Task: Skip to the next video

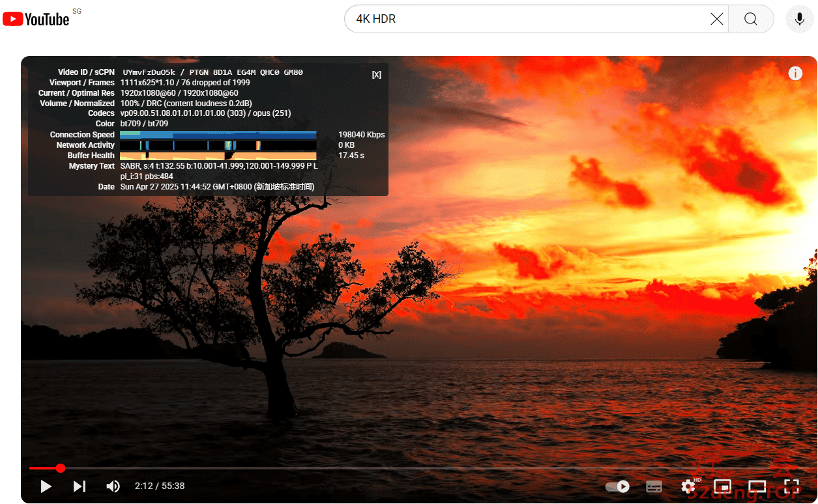Action: [80, 486]
